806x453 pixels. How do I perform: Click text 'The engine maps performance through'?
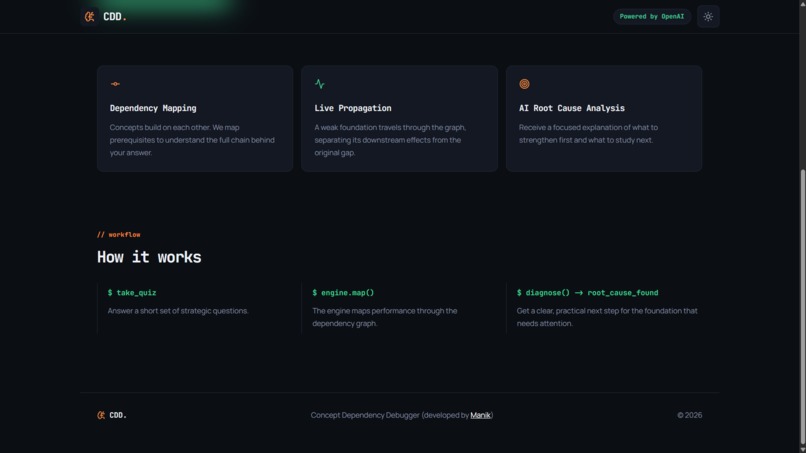tap(384, 317)
